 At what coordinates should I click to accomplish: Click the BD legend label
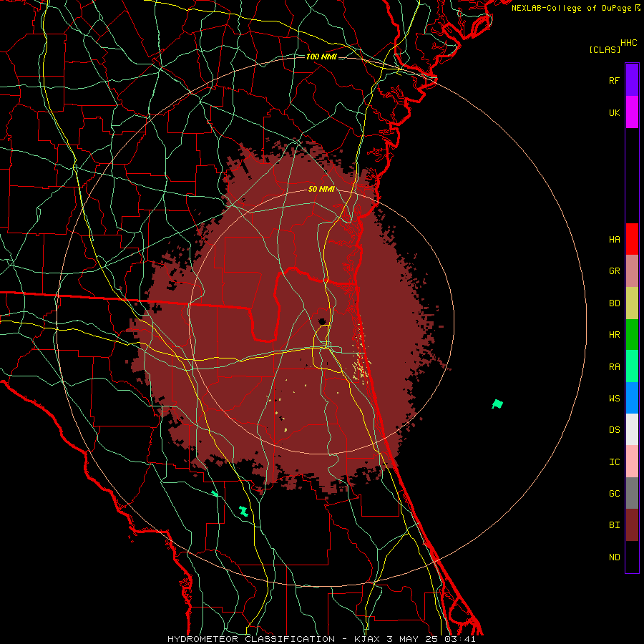[x=614, y=303]
